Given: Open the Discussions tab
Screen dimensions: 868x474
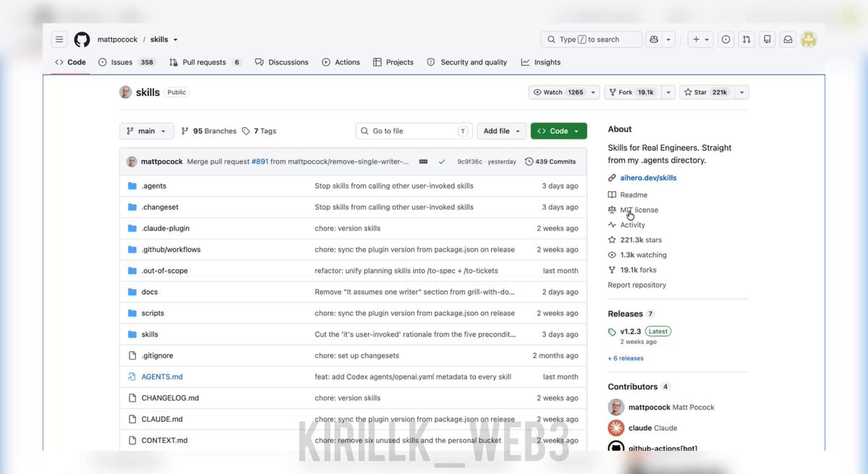Looking at the screenshot, I should [x=281, y=62].
